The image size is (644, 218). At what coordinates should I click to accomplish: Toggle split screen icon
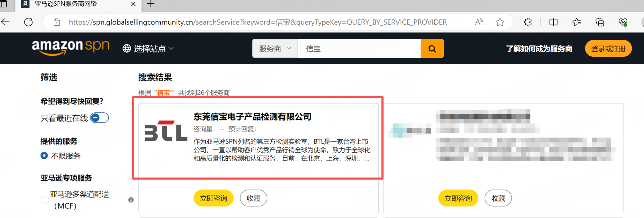pos(553,22)
